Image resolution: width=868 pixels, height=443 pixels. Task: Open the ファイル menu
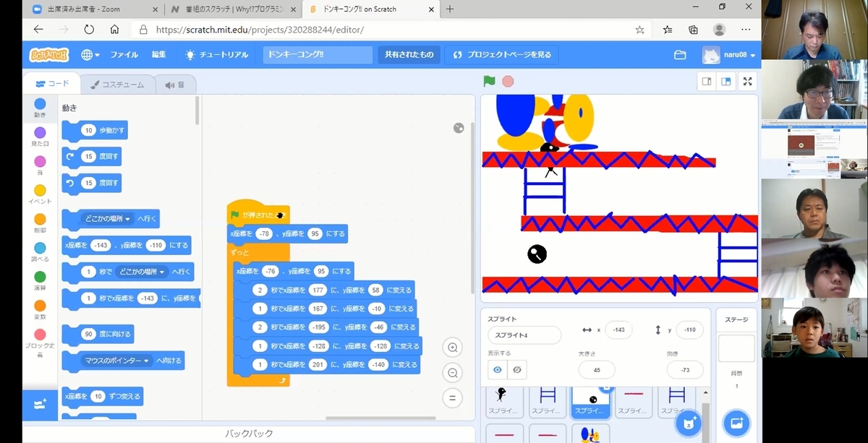coord(124,55)
